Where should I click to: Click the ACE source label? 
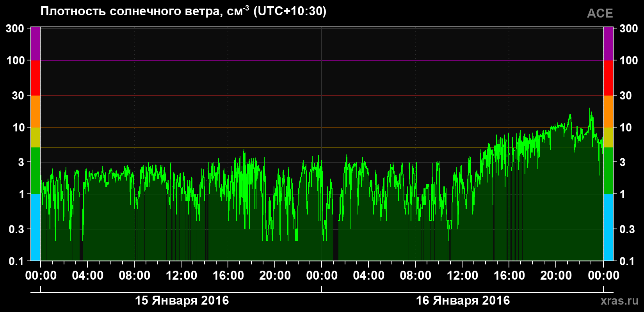tap(600, 14)
